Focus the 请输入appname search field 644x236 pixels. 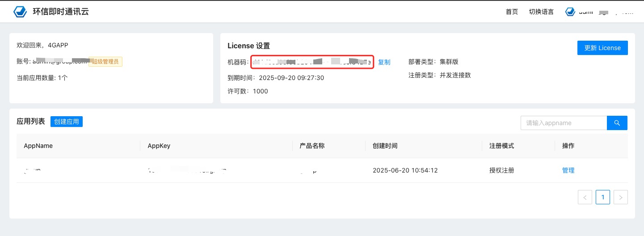pyautogui.click(x=564, y=123)
